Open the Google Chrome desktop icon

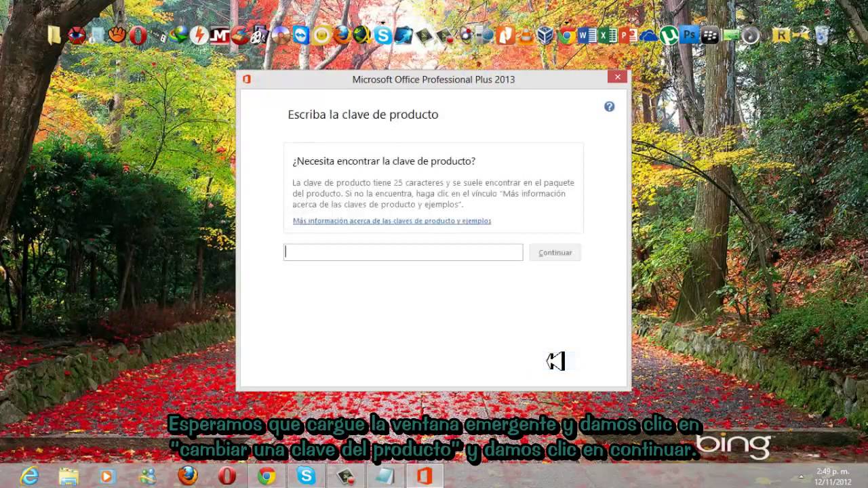[x=567, y=35]
